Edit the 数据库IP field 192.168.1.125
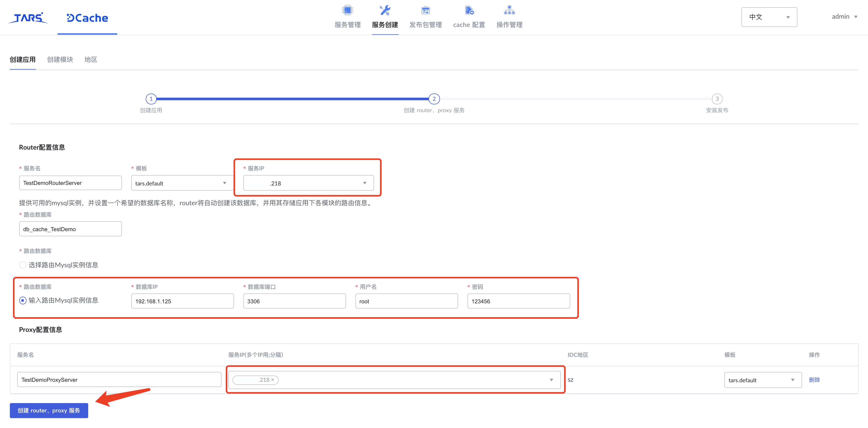868x428 pixels. coord(182,301)
